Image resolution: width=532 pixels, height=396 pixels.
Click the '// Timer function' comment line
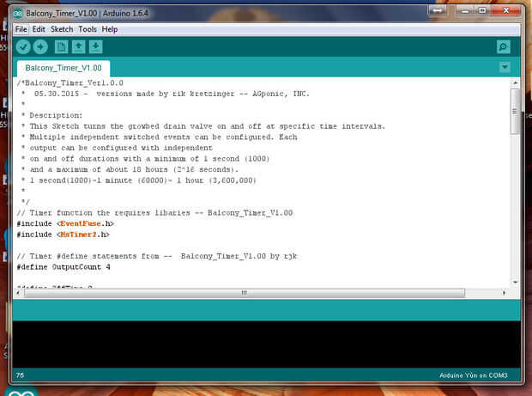pos(154,213)
